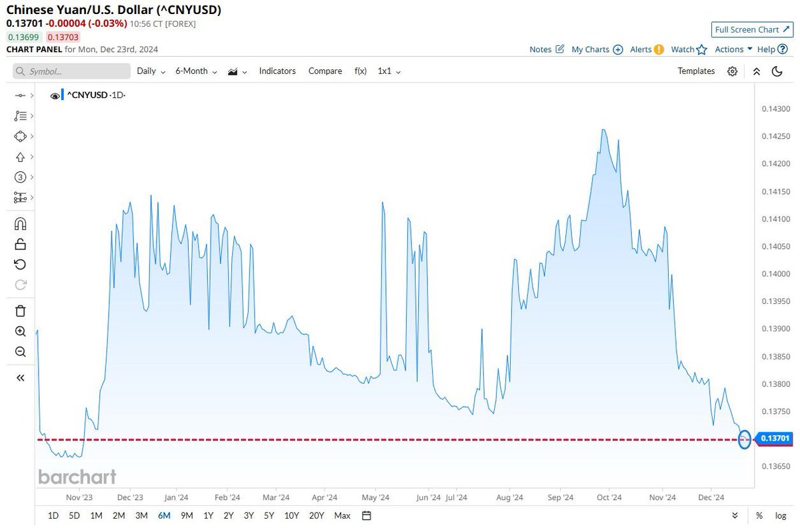This screenshot has width=800, height=532.
Task: Select the 3Y time range
Action: [249, 515]
